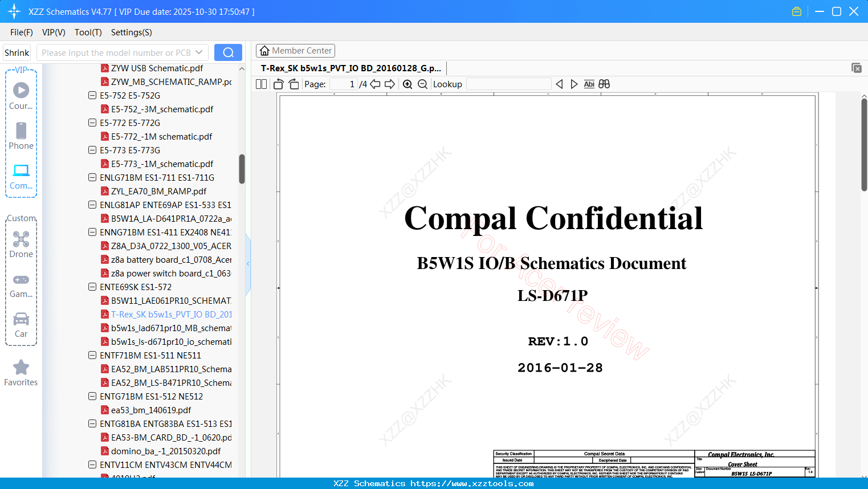Open the Settings(S) menu

[x=132, y=32]
